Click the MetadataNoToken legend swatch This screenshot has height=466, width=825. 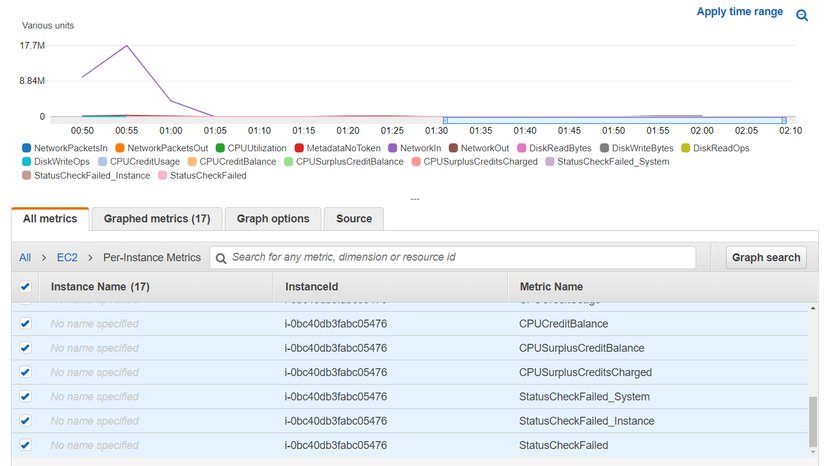point(299,148)
